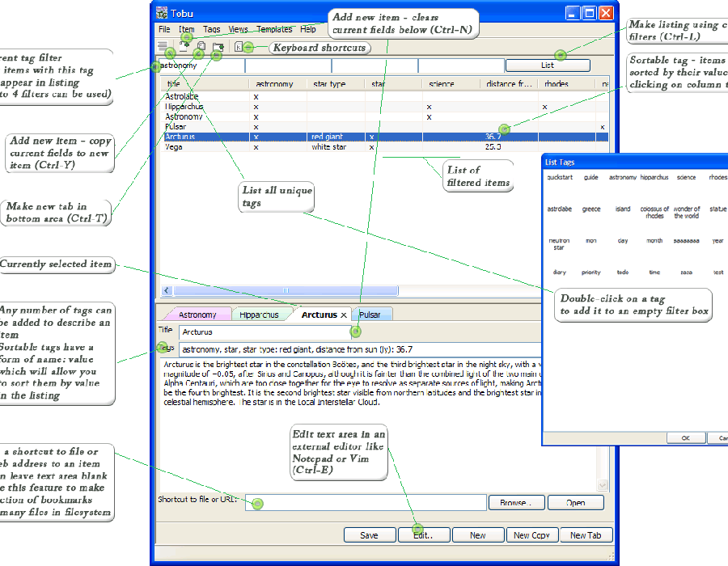Click the wonder of the world tag
This screenshot has height=566, width=728.
pyautogui.click(x=687, y=213)
